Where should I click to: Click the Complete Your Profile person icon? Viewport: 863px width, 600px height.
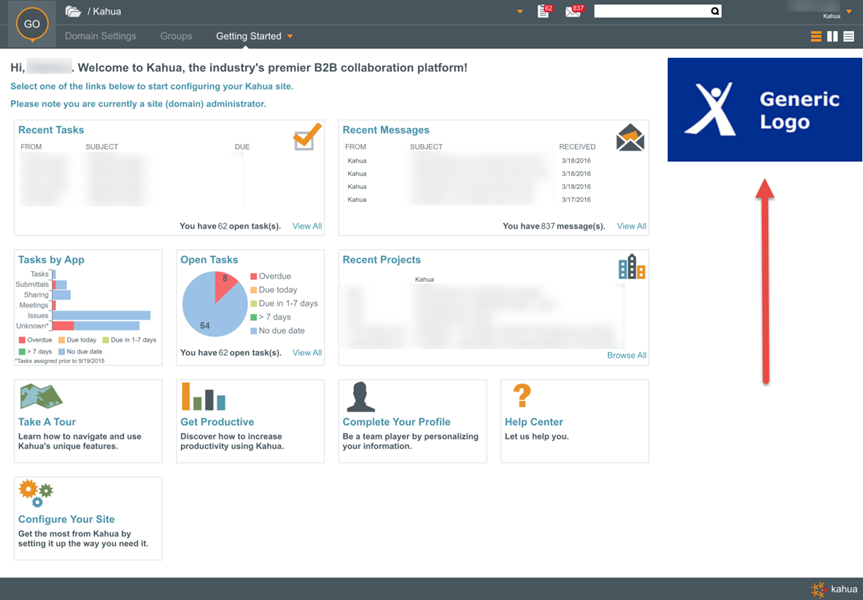point(360,397)
